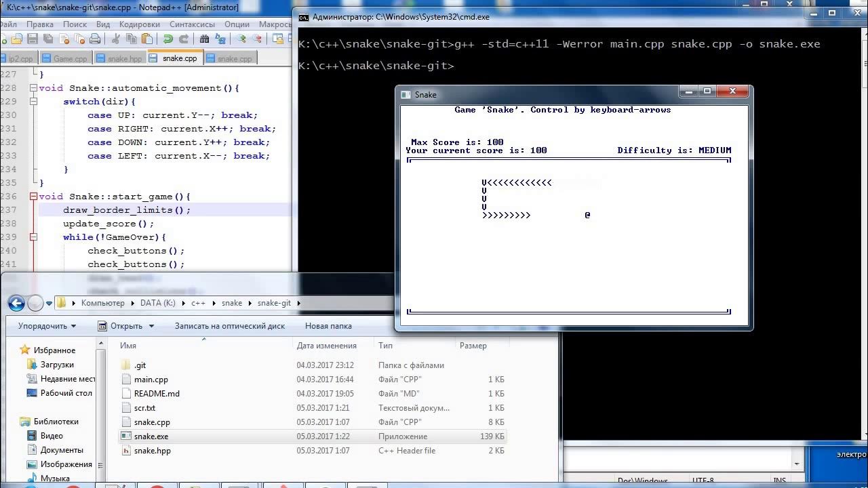Open the Файл menu in Notepad++
The width and height of the screenshot is (868, 488).
click(8, 24)
